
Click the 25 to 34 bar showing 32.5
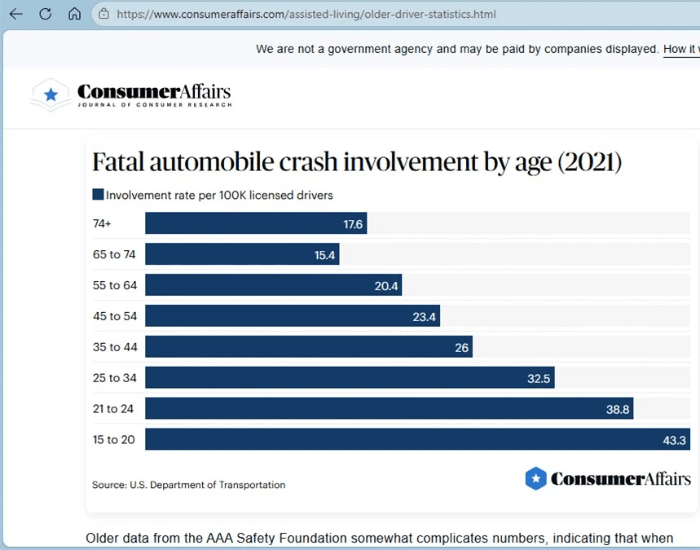350,378
